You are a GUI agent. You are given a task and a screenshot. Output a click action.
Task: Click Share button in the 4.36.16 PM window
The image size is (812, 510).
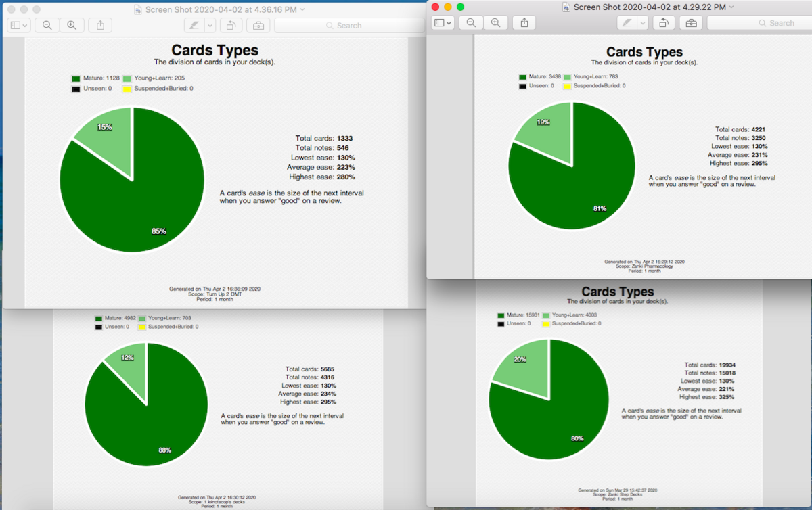pos(100,25)
